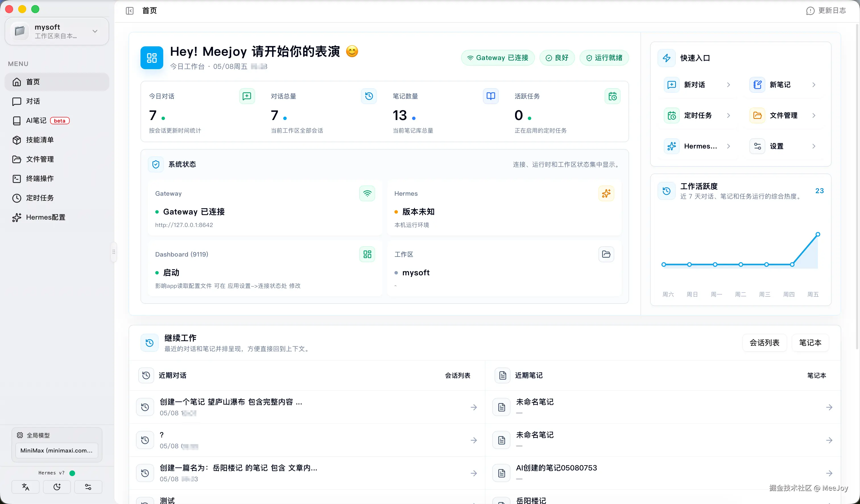
Task: Click the 周六 label on activity chart
Action: (x=668, y=294)
